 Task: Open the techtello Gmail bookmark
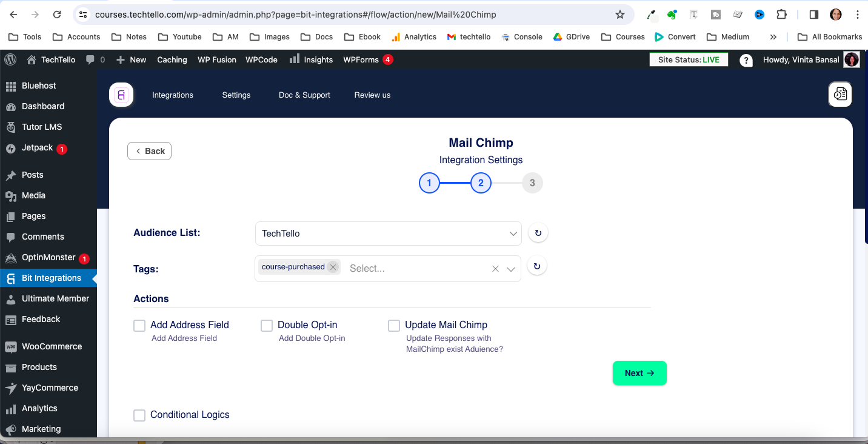pos(469,37)
